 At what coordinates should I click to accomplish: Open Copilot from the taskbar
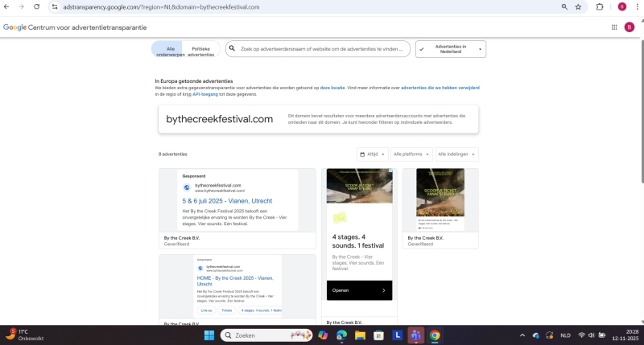(x=323, y=335)
